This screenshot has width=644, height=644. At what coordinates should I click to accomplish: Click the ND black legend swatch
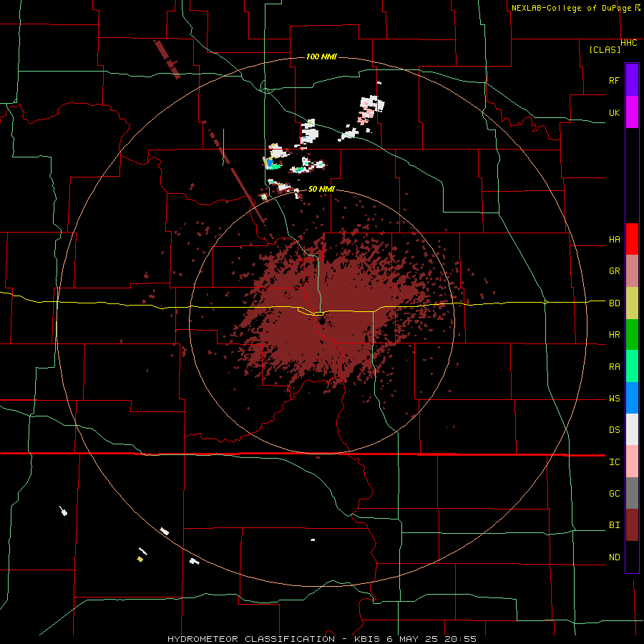[632, 557]
